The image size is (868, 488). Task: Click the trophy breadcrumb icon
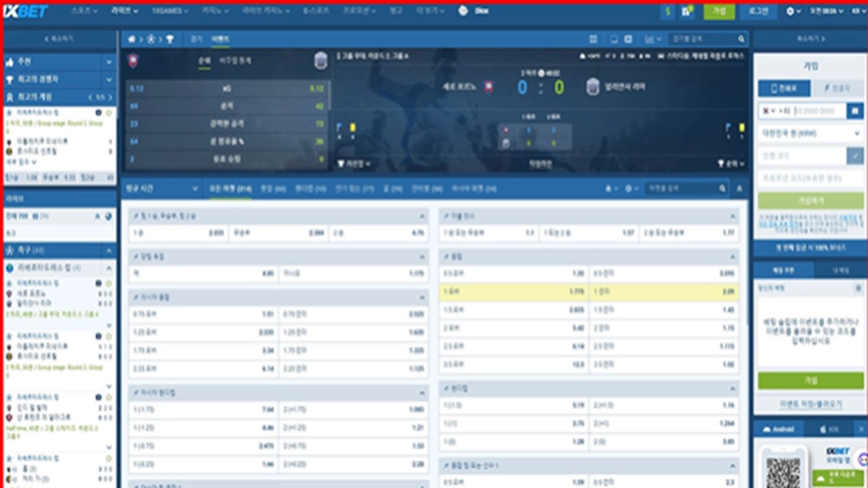click(169, 39)
